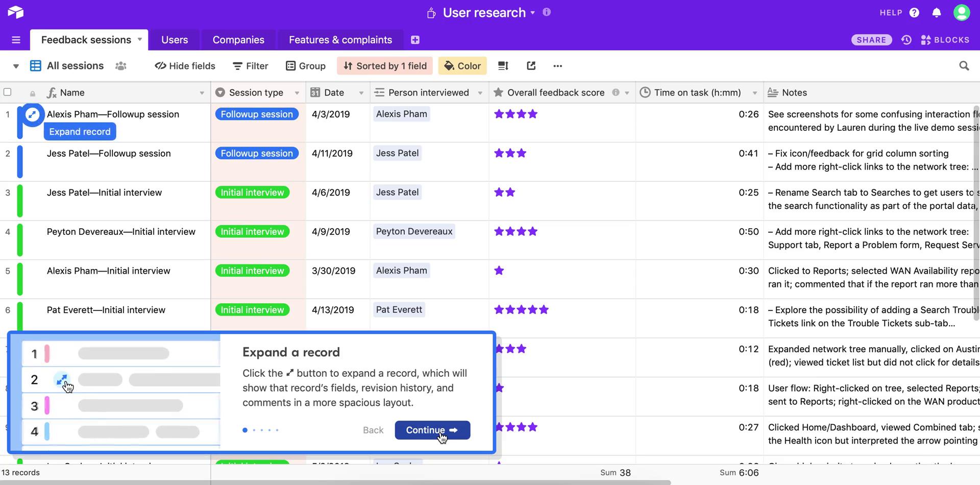Open the HELP question mark icon
Image resolution: width=980 pixels, height=485 pixels.
tap(915, 12)
